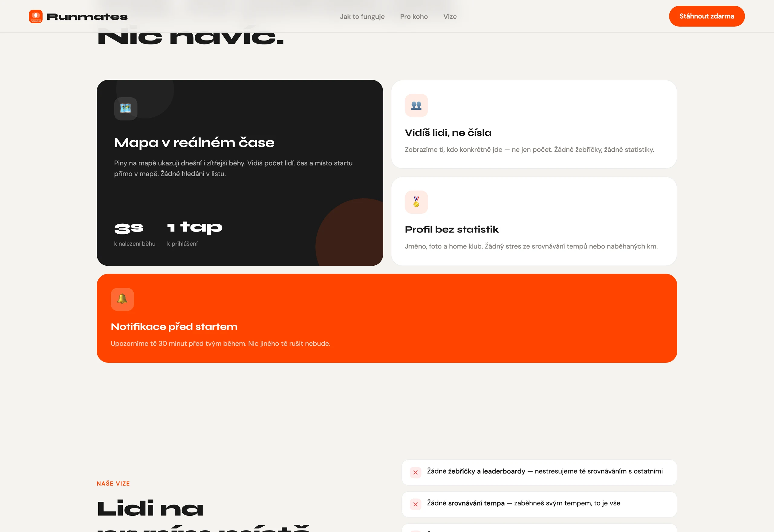
Task: Click red X icon beside srovnávání tempa
Action: tap(415, 504)
